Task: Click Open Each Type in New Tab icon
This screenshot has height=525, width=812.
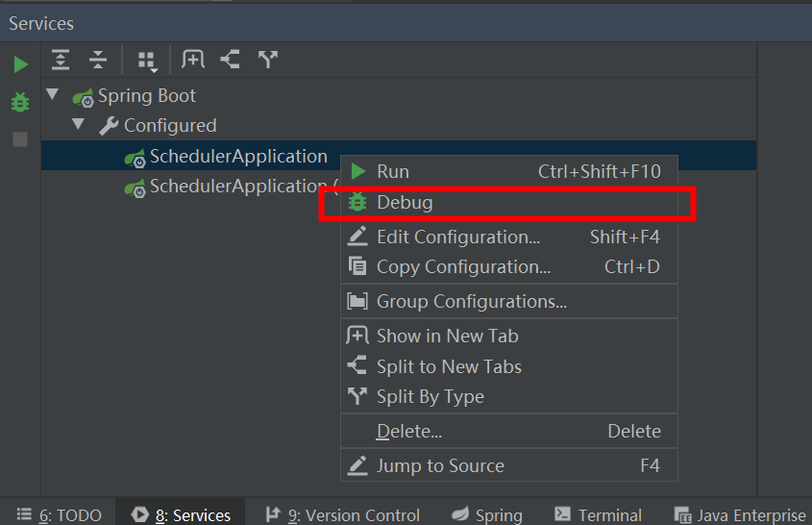Action: (x=268, y=60)
